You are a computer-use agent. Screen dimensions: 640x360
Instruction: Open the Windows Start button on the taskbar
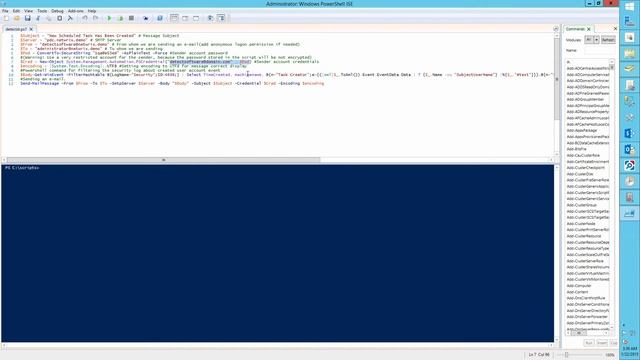click(629, 7)
